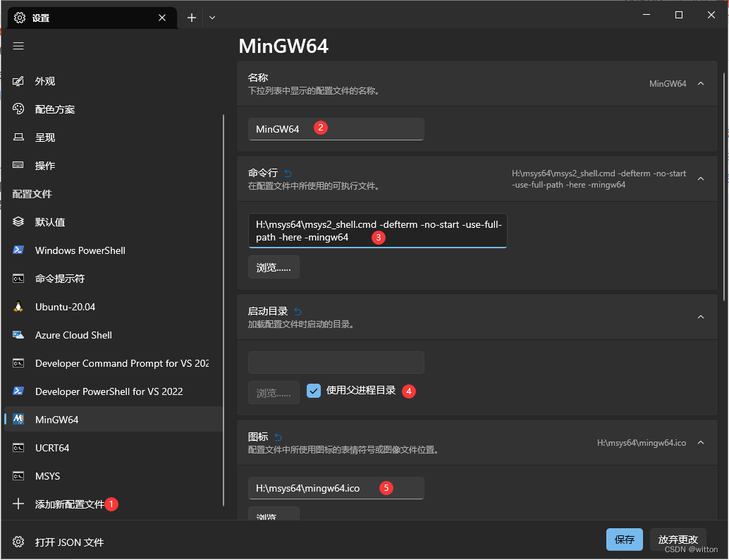Select the Windows PowerShell profile
This screenshot has height=560, width=729.
(x=80, y=250)
